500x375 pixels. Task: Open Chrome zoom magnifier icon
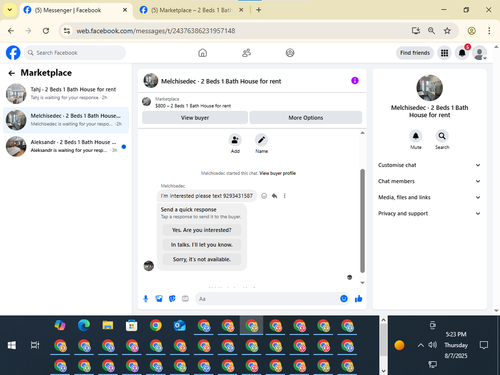pos(431,31)
